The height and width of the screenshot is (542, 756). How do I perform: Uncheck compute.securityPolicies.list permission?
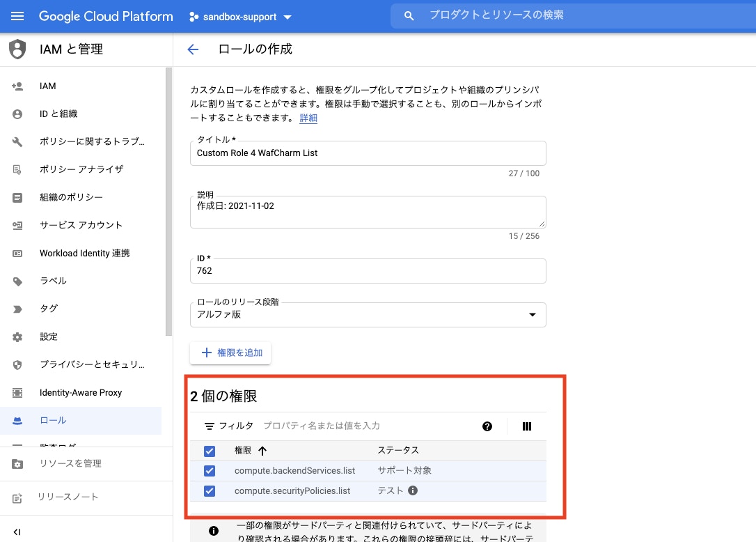pos(210,491)
